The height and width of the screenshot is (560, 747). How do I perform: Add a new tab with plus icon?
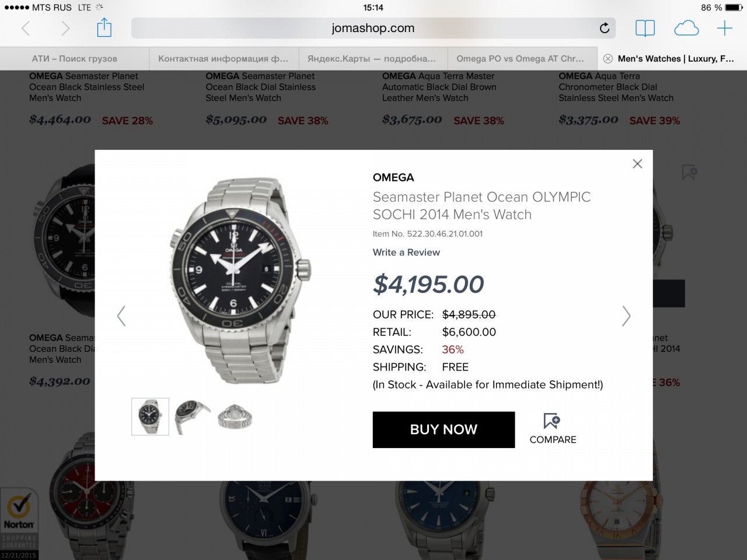tap(724, 28)
